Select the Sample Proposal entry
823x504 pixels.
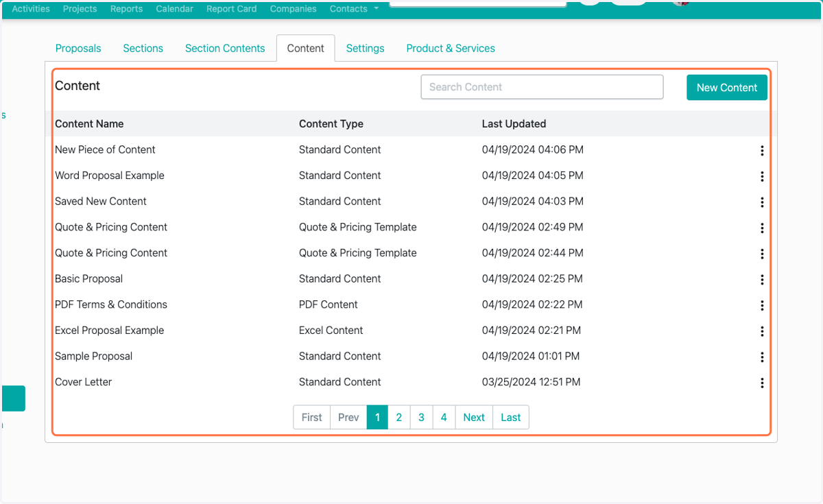tap(93, 356)
